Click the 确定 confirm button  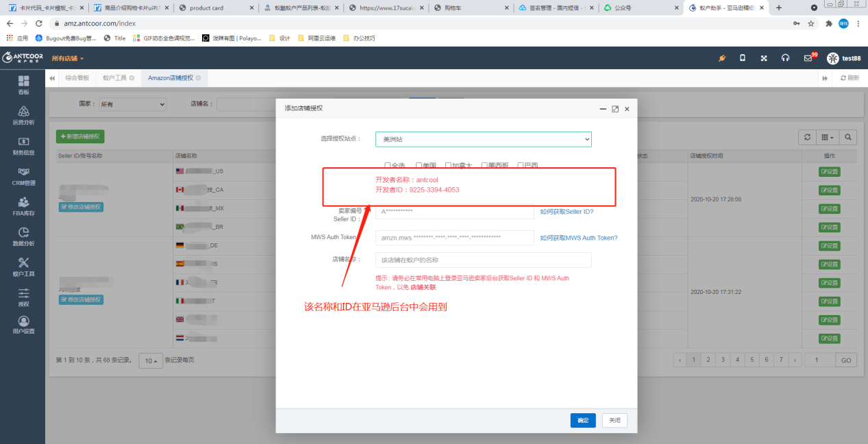(x=582, y=420)
